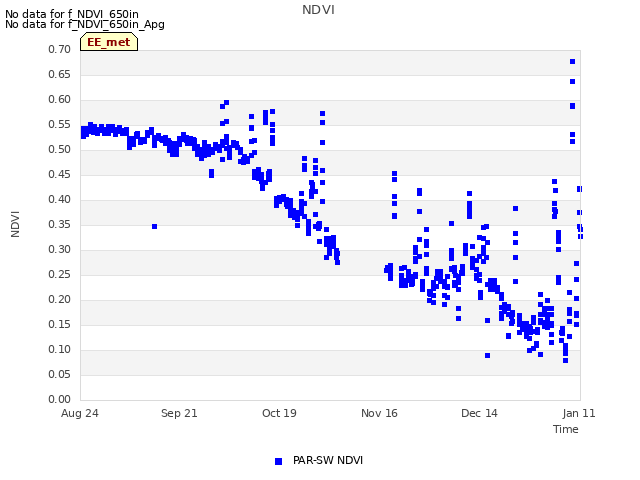The height and width of the screenshot is (480, 640).
Task: Click the 0.30 y-axis value
Action: click(60, 249)
